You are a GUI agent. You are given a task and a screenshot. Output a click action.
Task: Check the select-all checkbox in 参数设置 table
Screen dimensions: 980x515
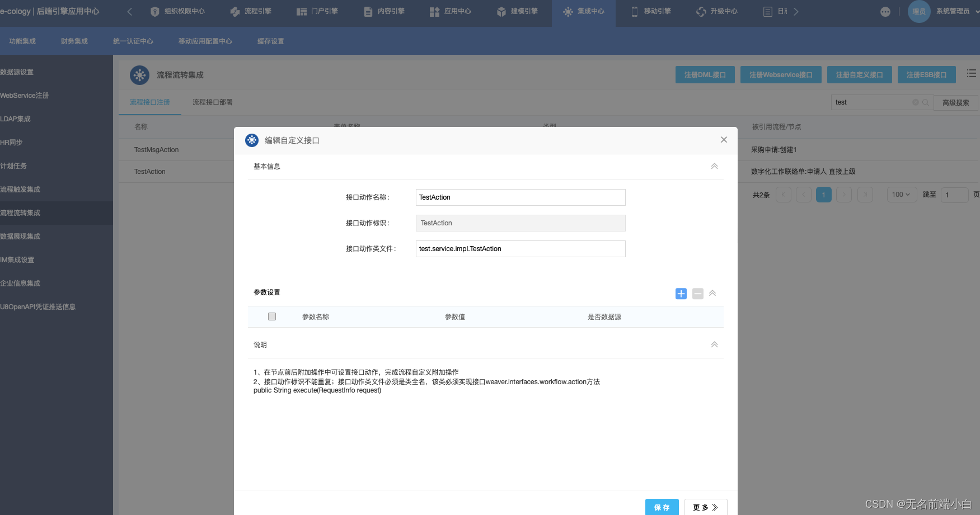pyautogui.click(x=271, y=316)
